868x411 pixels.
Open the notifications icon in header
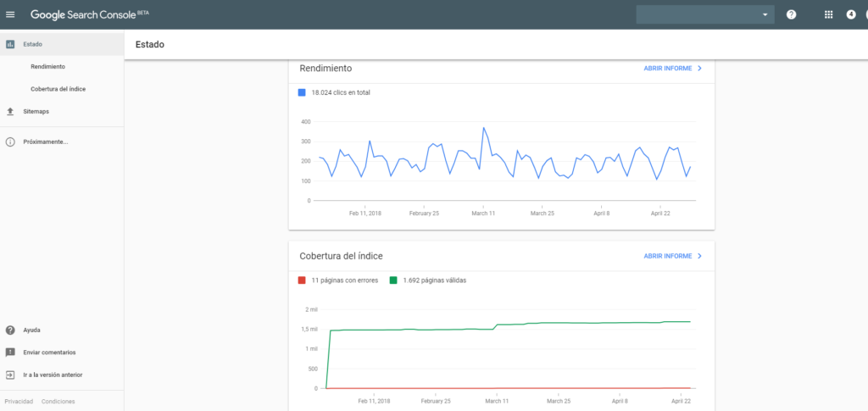[851, 14]
